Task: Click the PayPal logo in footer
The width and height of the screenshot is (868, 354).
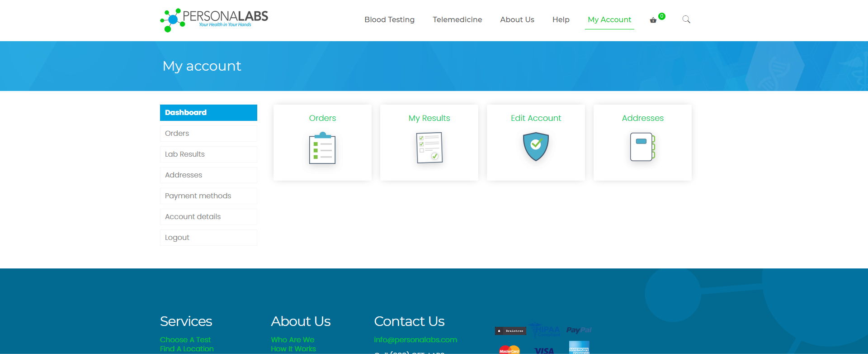Action: pyautogui.click(x=579, y=330)
